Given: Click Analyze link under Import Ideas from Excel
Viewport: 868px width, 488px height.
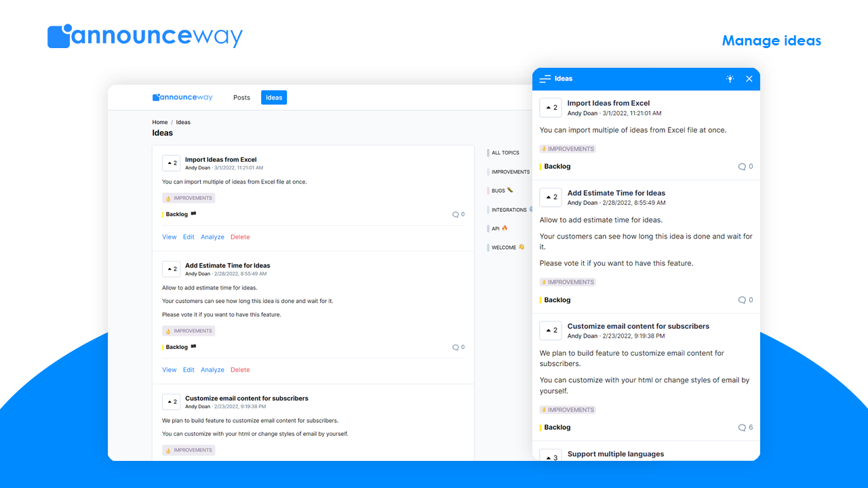Looking at the screenshot, I should pos(212,237).
